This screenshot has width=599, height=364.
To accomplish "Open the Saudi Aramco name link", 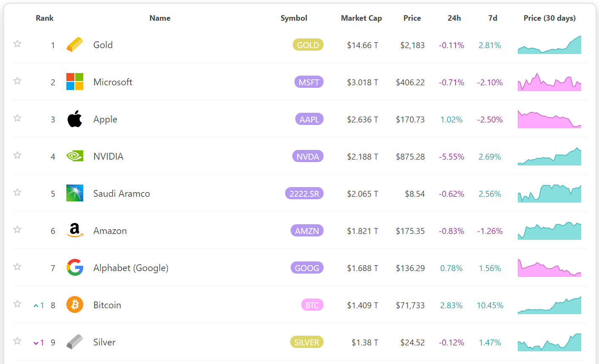I will pos(121,194).
